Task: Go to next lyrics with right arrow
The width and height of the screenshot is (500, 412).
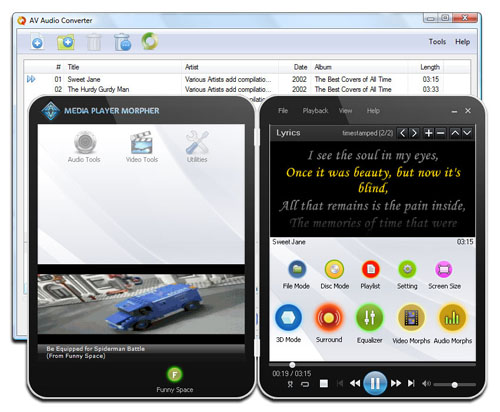Action: point(414,133)
